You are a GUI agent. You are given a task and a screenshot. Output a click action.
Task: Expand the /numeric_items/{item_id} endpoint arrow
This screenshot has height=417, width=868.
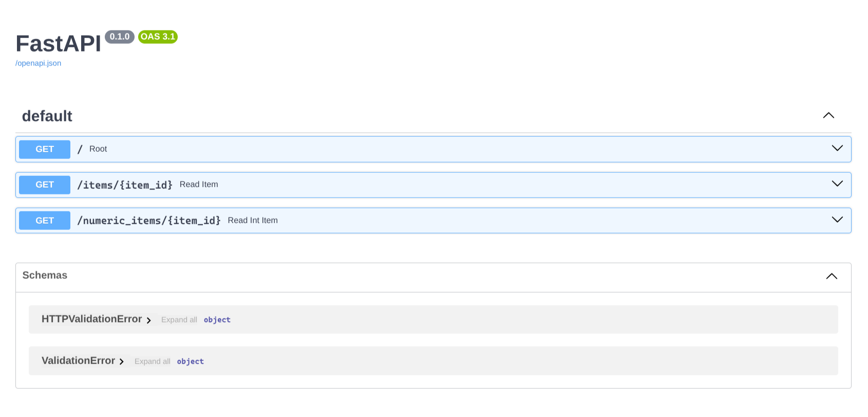point(837,220)
